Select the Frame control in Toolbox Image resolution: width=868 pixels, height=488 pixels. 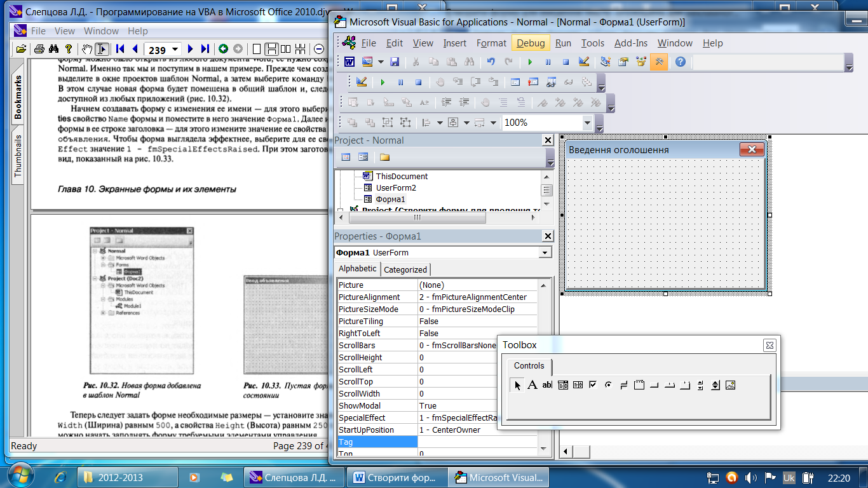click(639, 384)
